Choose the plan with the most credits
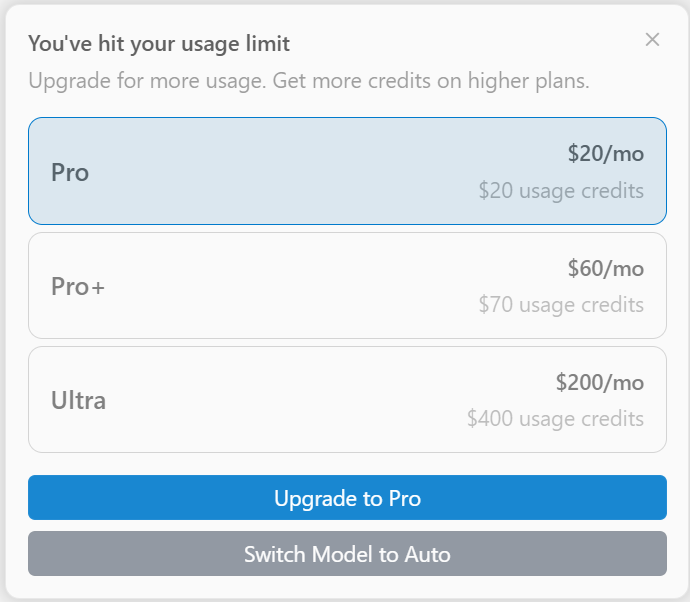 pyautogui.click(x=347, y=400)
